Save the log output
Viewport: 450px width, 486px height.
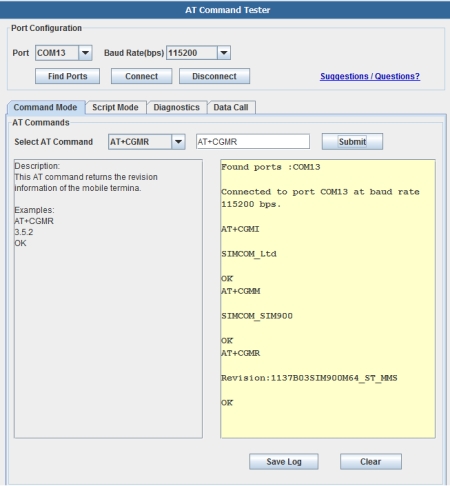tap(284, 462)
